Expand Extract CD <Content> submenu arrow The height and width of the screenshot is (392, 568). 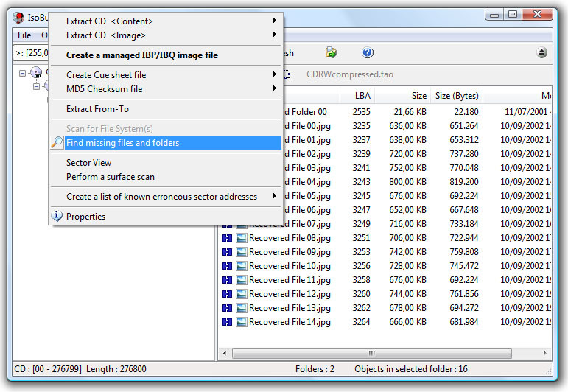[x=275, y=21]
